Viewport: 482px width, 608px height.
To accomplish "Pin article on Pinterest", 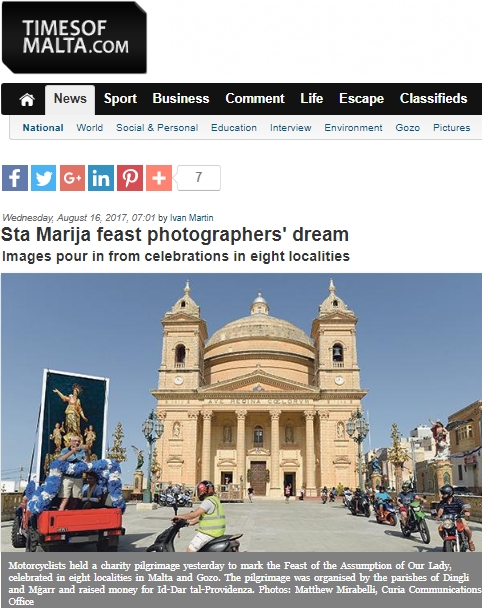I will click(130, 178).
